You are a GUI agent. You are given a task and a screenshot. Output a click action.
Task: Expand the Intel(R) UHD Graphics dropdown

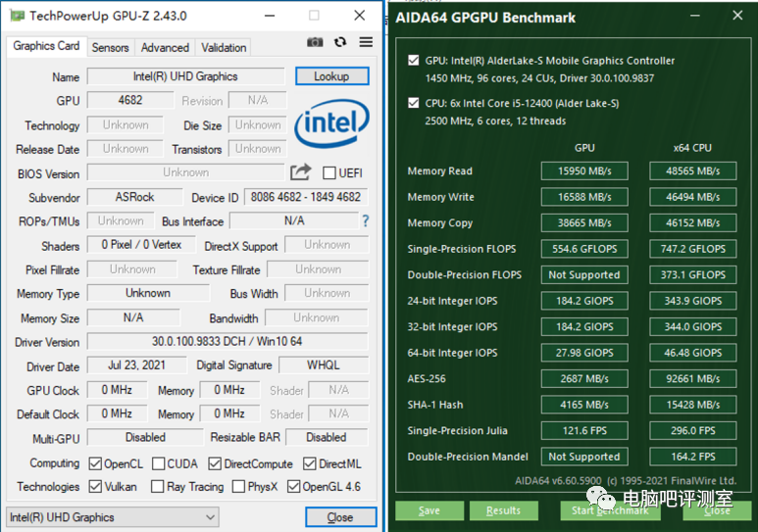click(112, 517)
